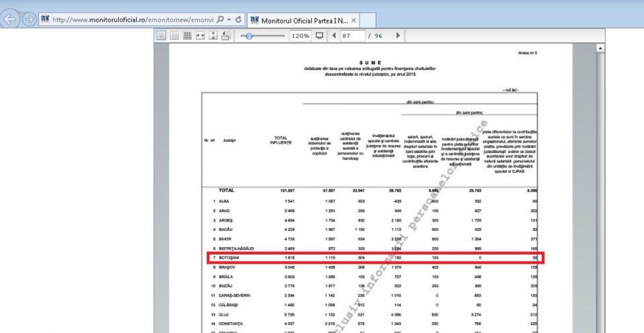Select the Monitorul Oficial Partea I tab
Screen dimensions: 644x333
click(x=304, y=20)
